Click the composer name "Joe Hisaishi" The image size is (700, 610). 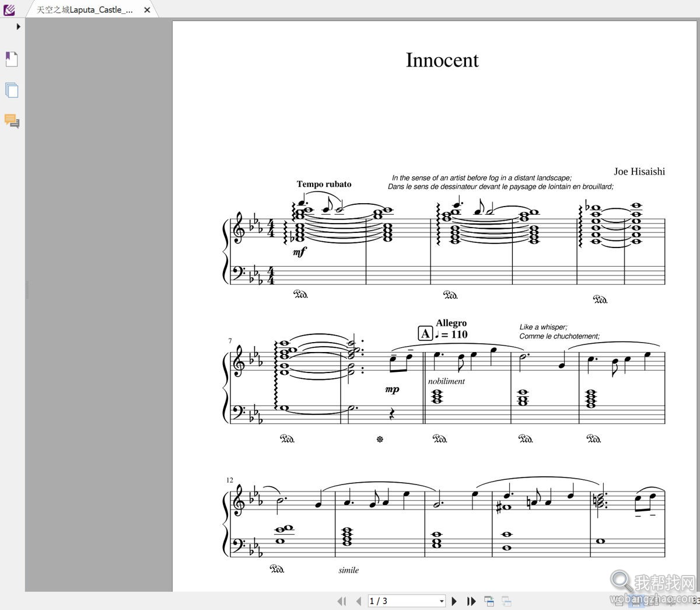[639, 171]
